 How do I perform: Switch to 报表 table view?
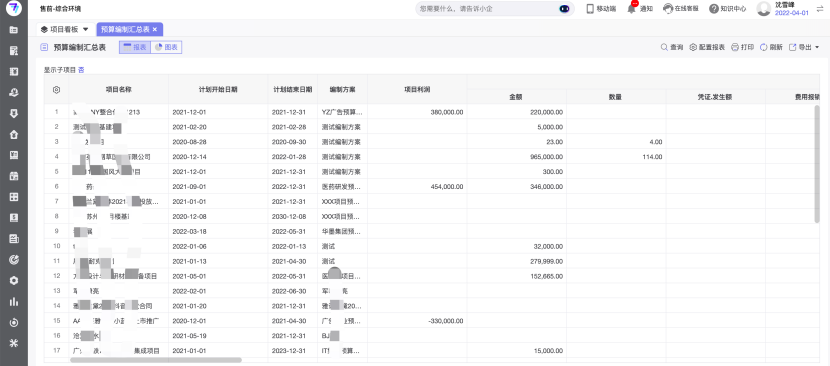[x=135, y=47]
